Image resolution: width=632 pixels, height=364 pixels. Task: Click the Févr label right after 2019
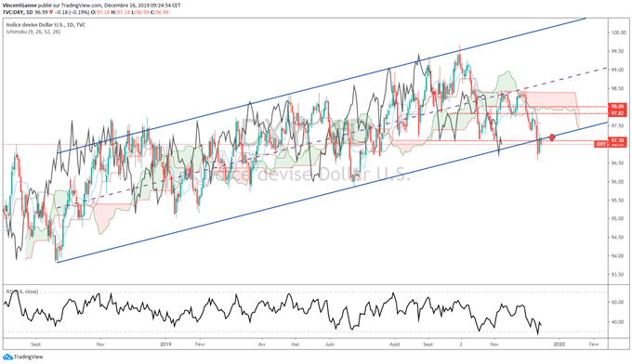200,344
